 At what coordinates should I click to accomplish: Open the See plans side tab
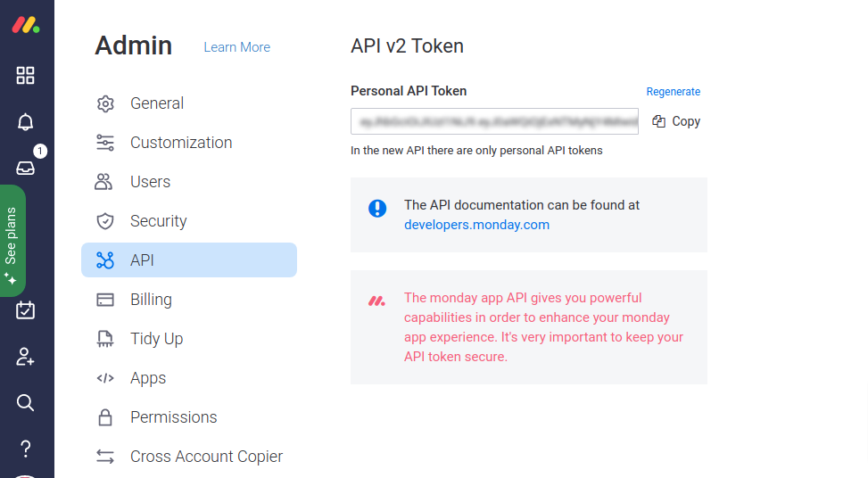pos(12,241)
